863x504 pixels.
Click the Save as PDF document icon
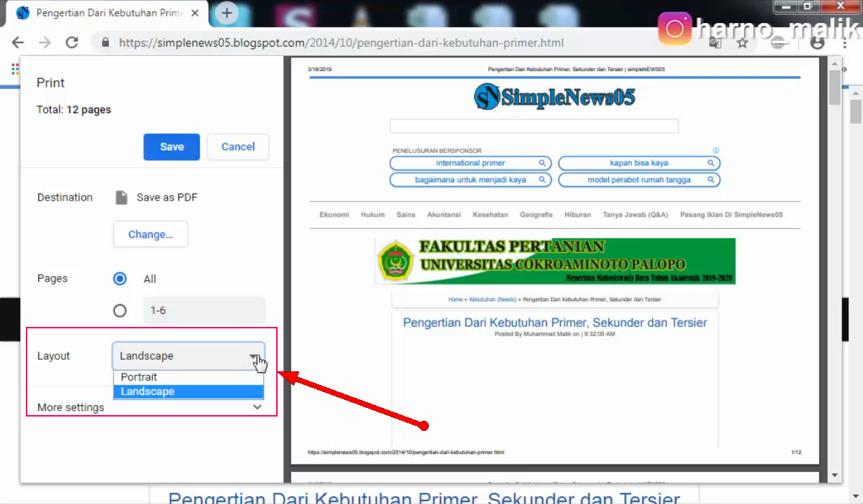[121, 198]
